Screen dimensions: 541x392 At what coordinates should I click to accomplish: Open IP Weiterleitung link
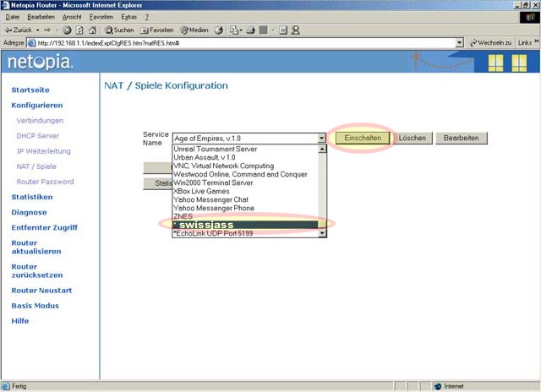(x=43, y=151)
